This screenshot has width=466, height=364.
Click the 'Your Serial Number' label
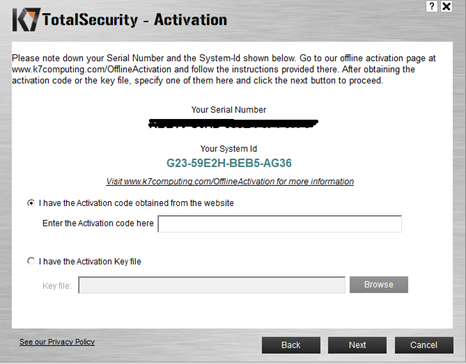[x=229, y=110]
